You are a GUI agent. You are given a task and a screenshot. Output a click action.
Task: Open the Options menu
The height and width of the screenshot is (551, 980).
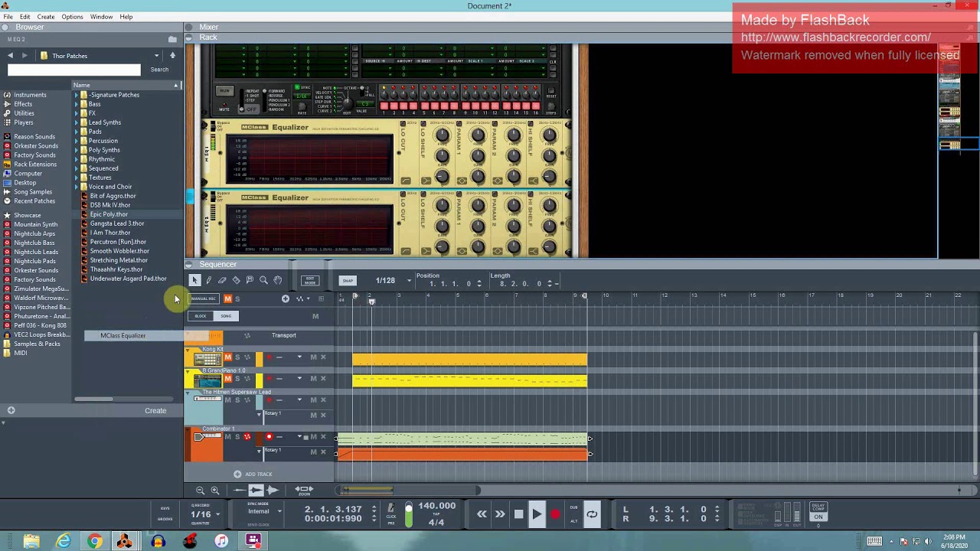pyautogui.click(x=72, y=17)
